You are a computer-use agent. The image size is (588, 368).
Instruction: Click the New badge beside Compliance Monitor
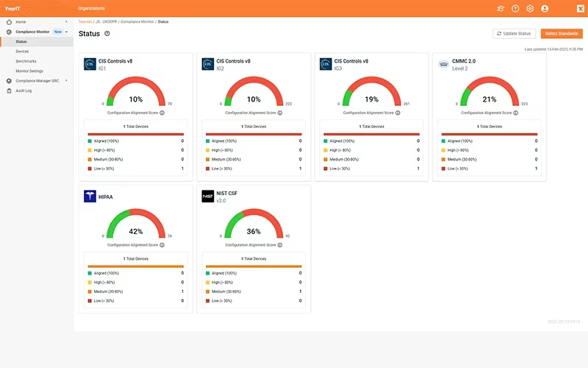pos(58,32)
